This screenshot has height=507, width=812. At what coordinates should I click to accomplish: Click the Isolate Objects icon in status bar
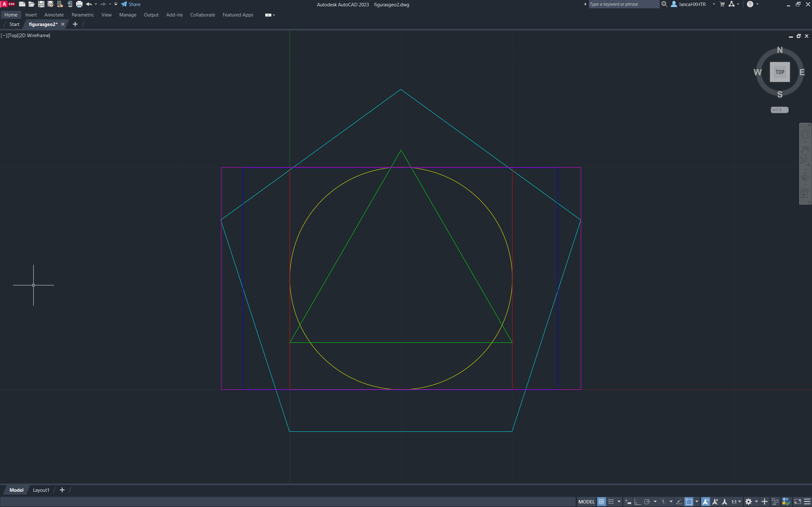point(775,502)
